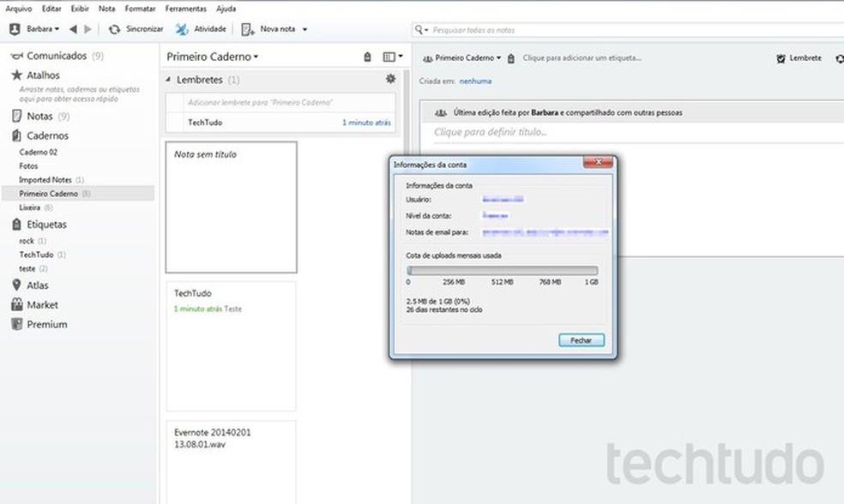
Task: Collapse the Lembretes section triangle
Action: (168, 80)
